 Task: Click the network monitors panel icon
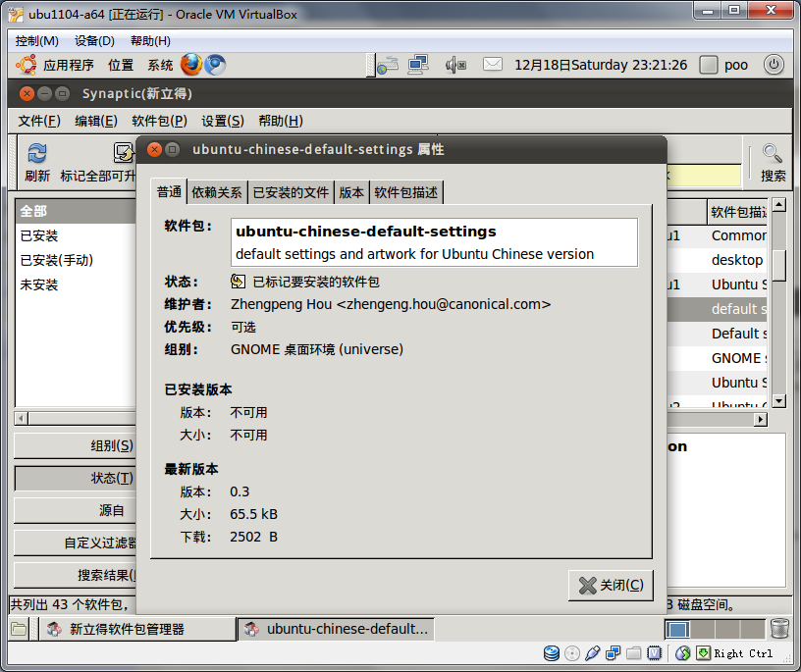418,65
